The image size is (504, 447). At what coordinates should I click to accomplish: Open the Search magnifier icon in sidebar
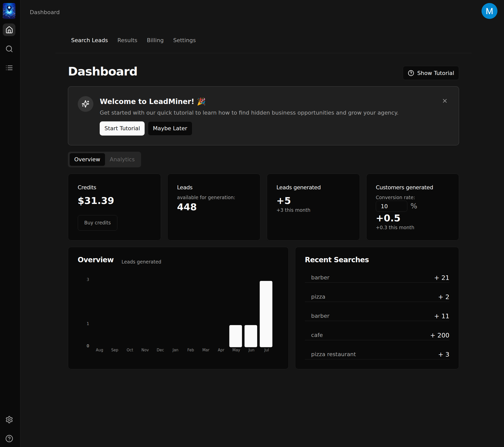(x=9, y=49)
